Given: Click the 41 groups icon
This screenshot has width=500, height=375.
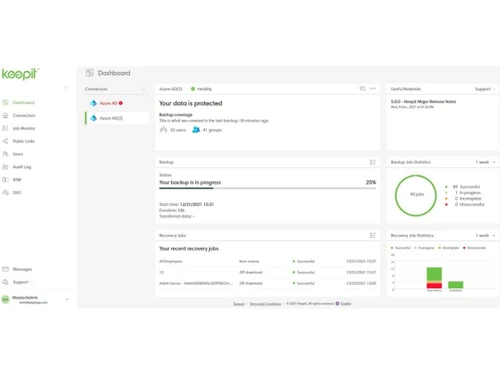Looking at the screenshot, I should coord(196,130).
